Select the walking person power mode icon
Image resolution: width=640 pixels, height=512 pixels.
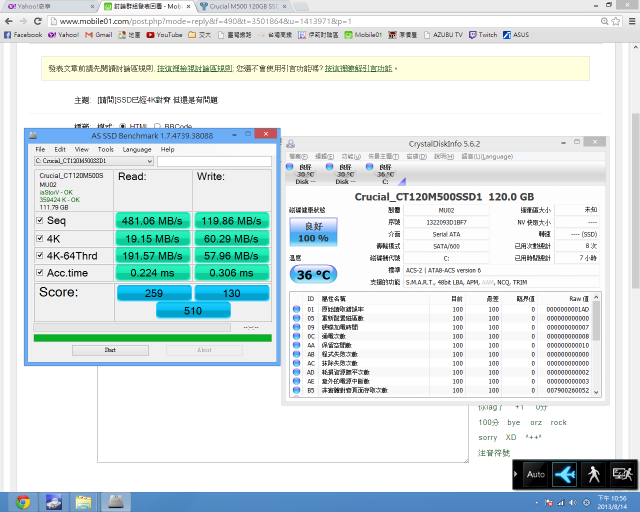[x=593, y=474]
